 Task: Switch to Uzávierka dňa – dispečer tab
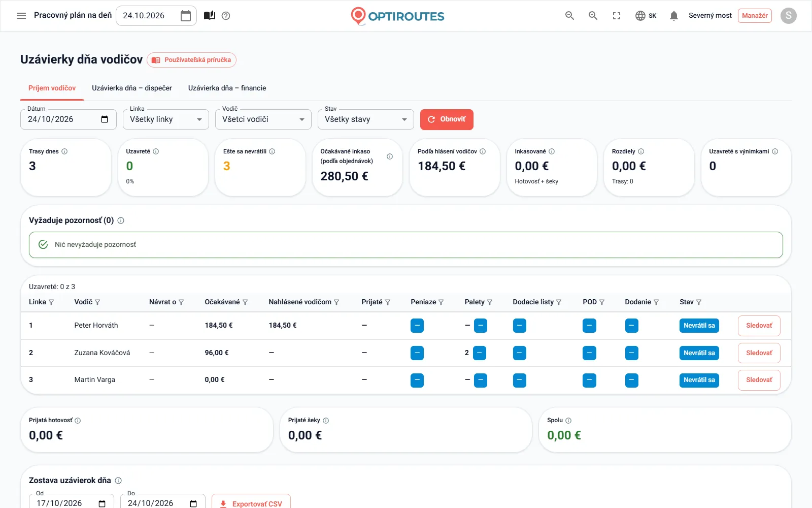point(132,88)
